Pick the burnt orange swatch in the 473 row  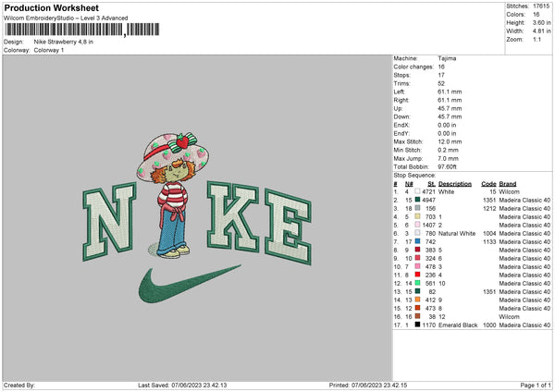tap(418, 308)
